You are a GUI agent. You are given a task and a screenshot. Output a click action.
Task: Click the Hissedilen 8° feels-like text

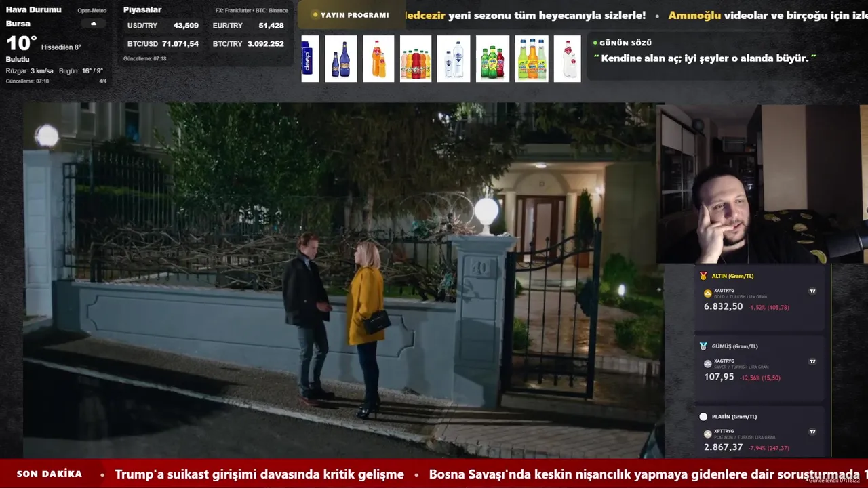tap(61, 47)
